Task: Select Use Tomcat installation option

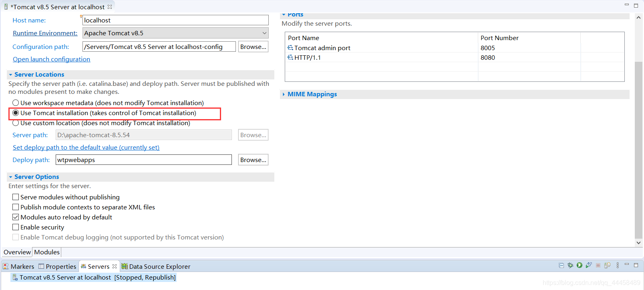Action: click(x=16, y=113)
